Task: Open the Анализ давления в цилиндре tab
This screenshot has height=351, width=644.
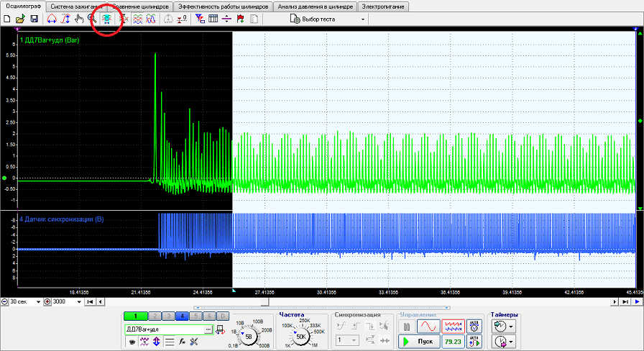Action: click(315, 6)
